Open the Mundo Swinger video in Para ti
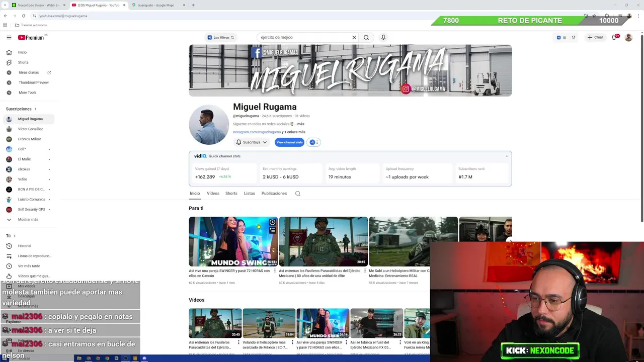The width and height of the screenshot is (644, 362). coord(233,242)
